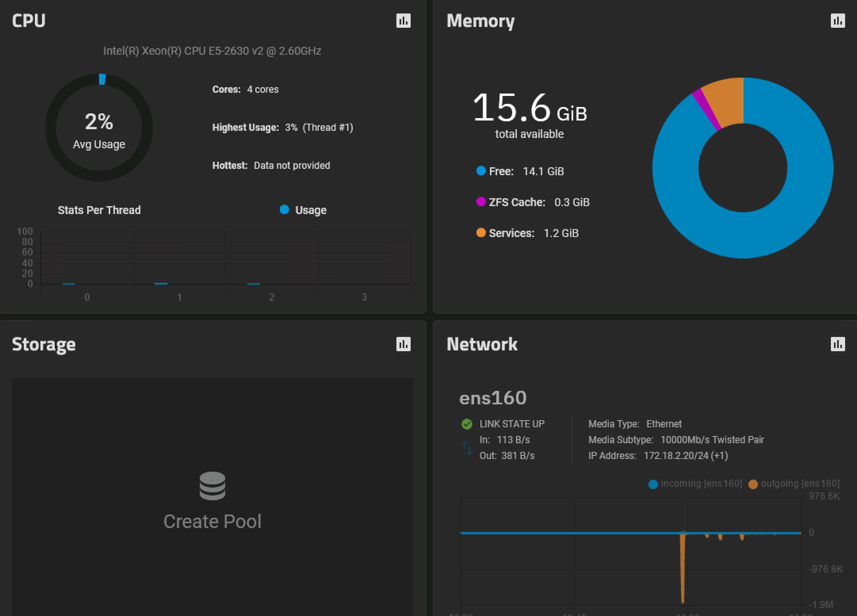Click the in/out traffic arrows icon
This screenshot has width=857, height=616.
click(467, 448)
